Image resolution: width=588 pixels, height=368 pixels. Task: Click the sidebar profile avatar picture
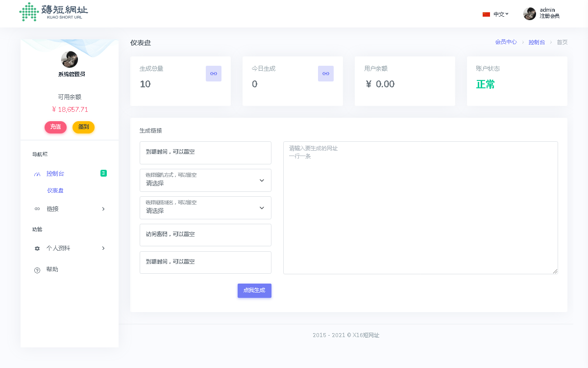[70, 59]
